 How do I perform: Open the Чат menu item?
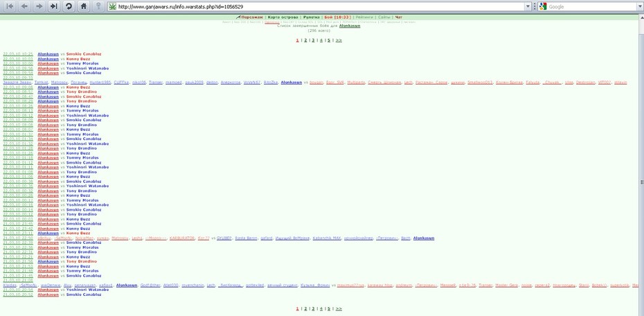pyautogui.click(x=398, y=17)
